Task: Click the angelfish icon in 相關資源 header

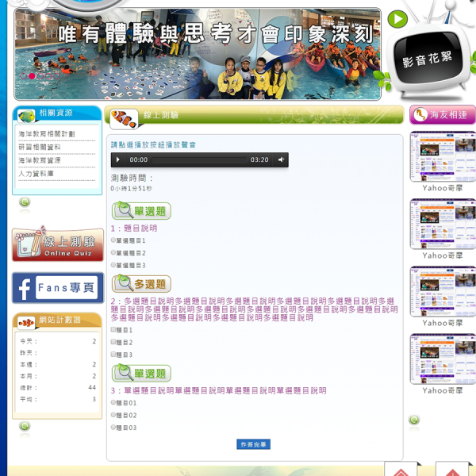Action: (26, 117)
